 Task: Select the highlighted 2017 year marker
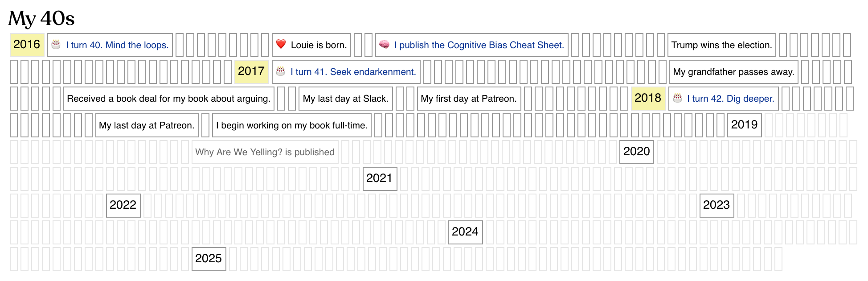251,71
